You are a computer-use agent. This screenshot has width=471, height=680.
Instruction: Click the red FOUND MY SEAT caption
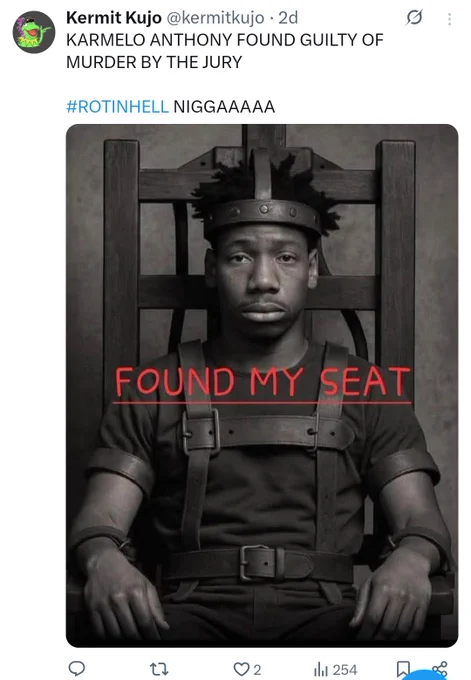(x=262, y=382)
